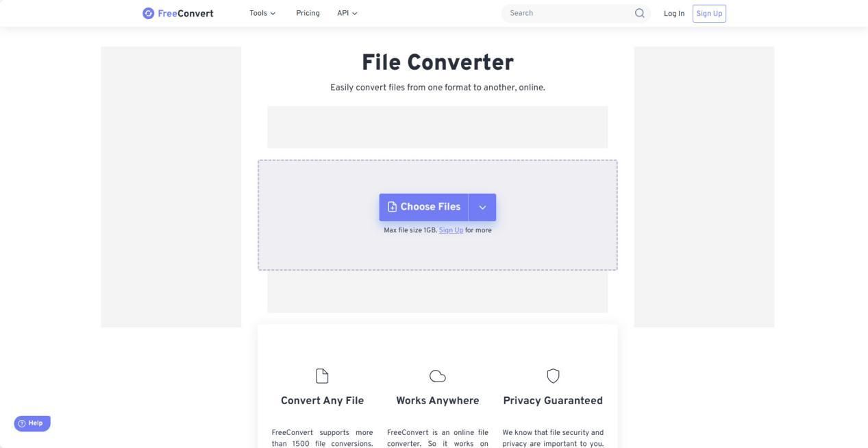The image size is (868, 448).
Task: Click the Sign Up button in header
Action: (x=709, y=14)
